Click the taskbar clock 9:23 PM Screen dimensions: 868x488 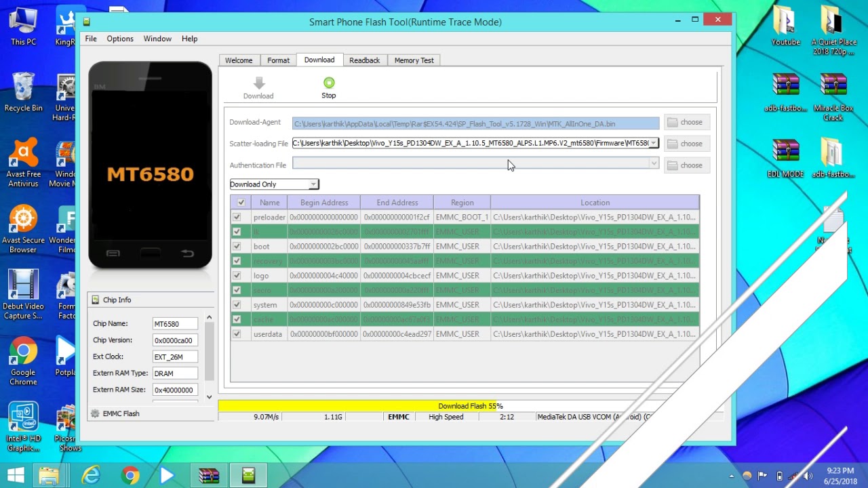point(840,470)
